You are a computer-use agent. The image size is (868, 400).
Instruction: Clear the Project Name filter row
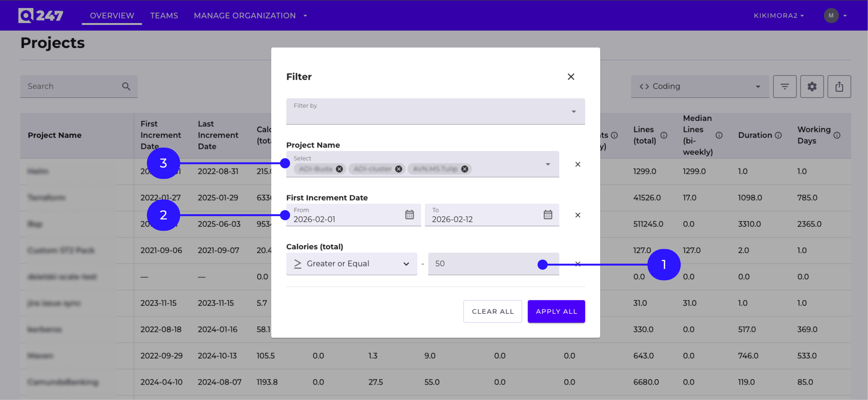pos(577,164)
